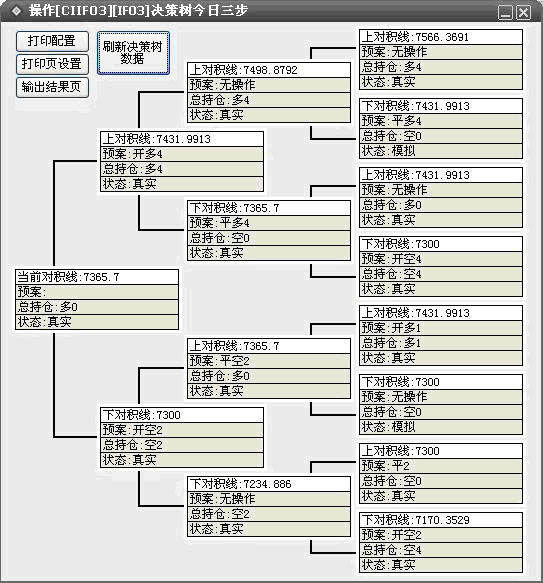Select leaf node 上对积线:7566.3691
Image resolution: width=543 pixels, height=583 pixels.
tap(441, 59)
